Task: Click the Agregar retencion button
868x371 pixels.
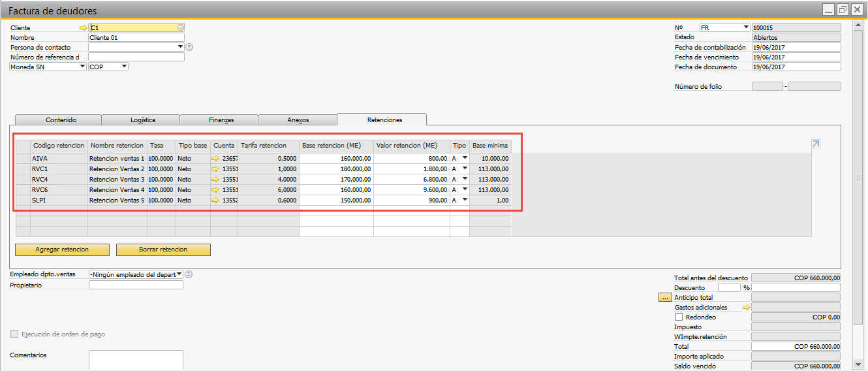Action: [63, 250]
